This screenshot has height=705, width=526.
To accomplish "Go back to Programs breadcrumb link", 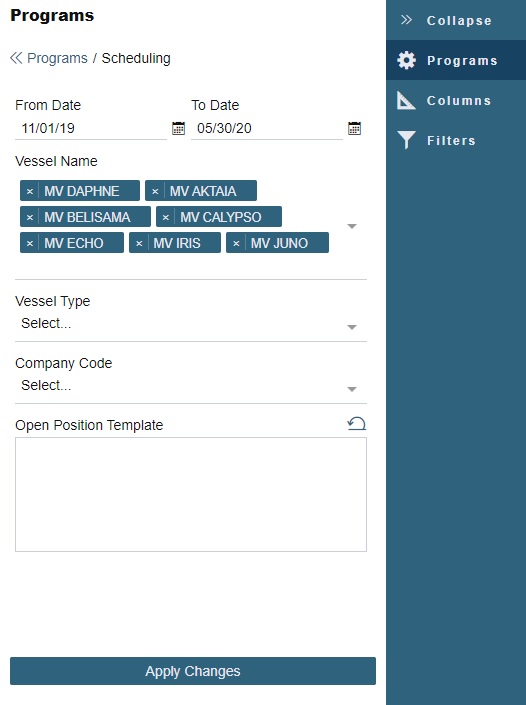I will click(57, 58).
